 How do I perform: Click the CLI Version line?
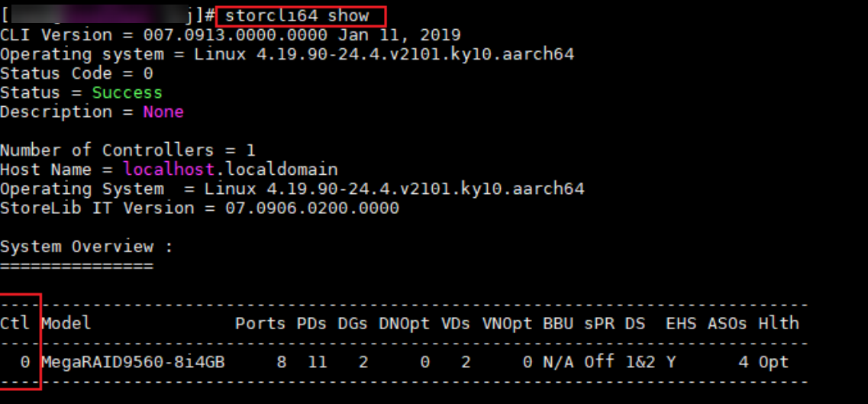(230, 35)
